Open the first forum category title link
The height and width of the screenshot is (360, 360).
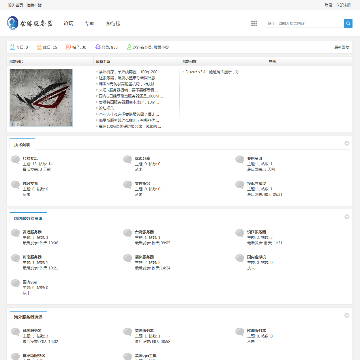coord(22,145)
